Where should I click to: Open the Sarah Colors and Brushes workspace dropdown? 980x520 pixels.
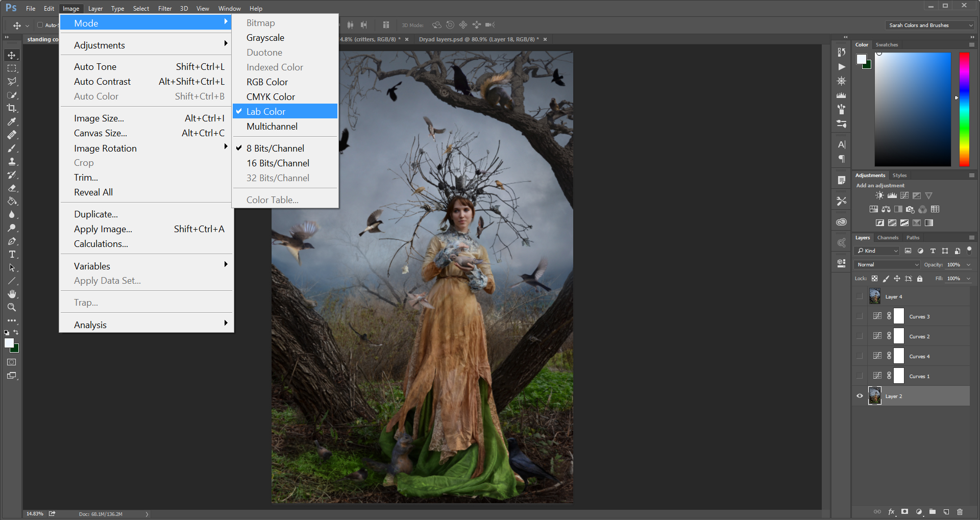click(930, 25)
